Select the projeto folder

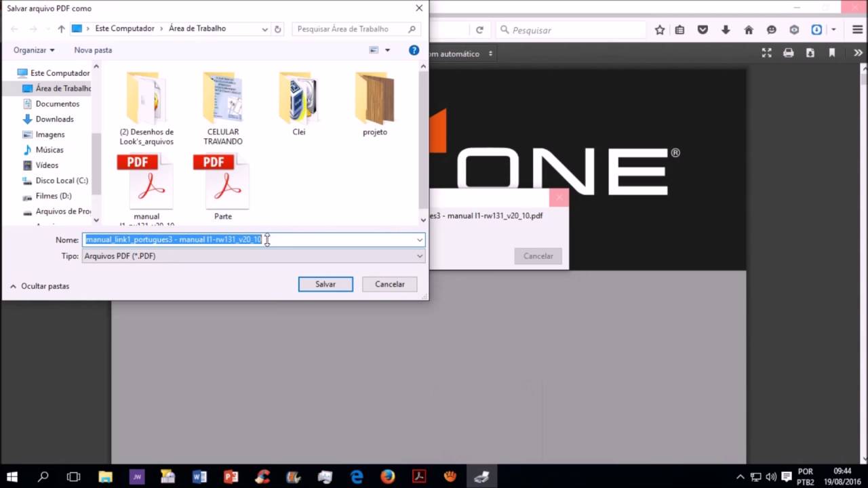pyautogui.click(x=375, y=104)
